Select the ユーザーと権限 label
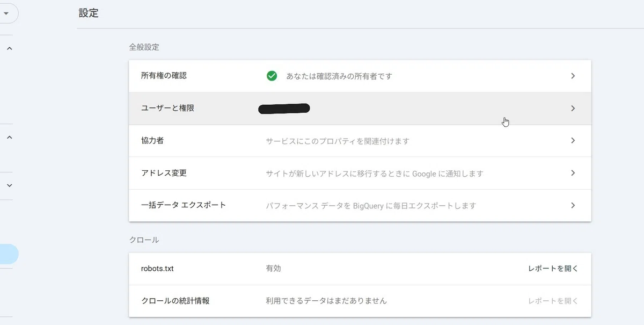The height and width of the screenshot is (325, 644). pyautogui.click(x=167, y=108)
